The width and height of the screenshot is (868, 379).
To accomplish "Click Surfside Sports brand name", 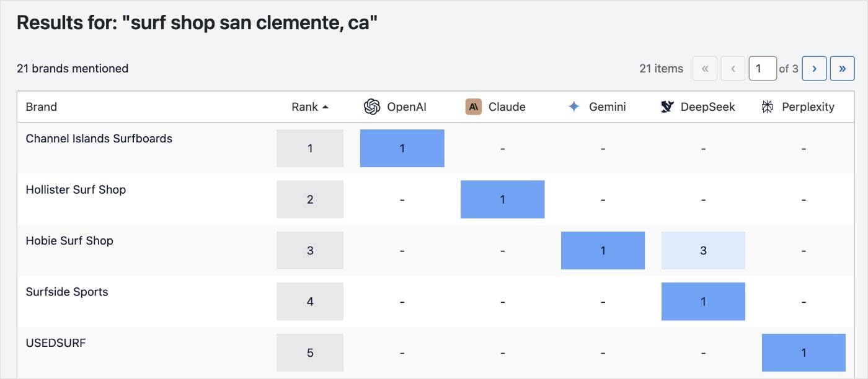I will pyautogui.click(x=67, y=292).
